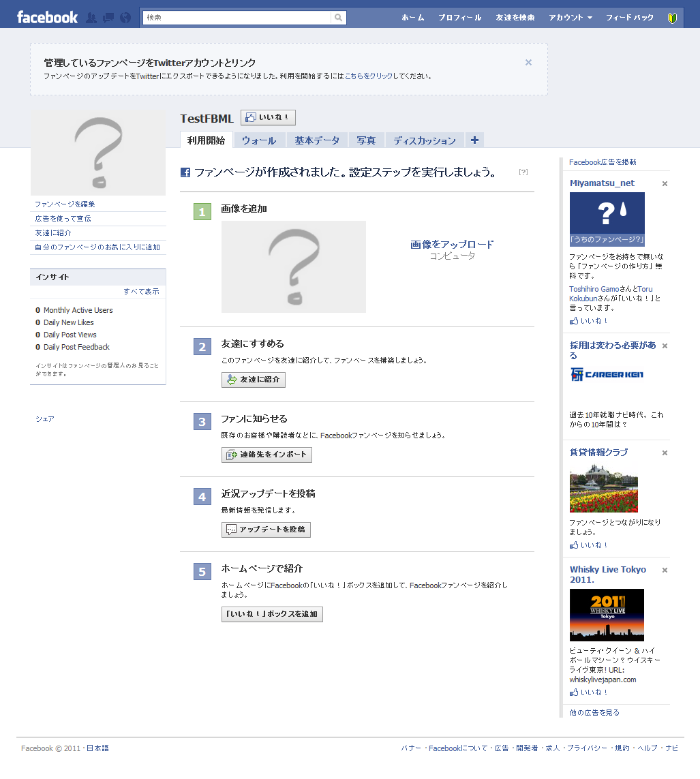Open the アカウント dropdown menu
This screenshot has width=700, height=779.
(570, 18)
